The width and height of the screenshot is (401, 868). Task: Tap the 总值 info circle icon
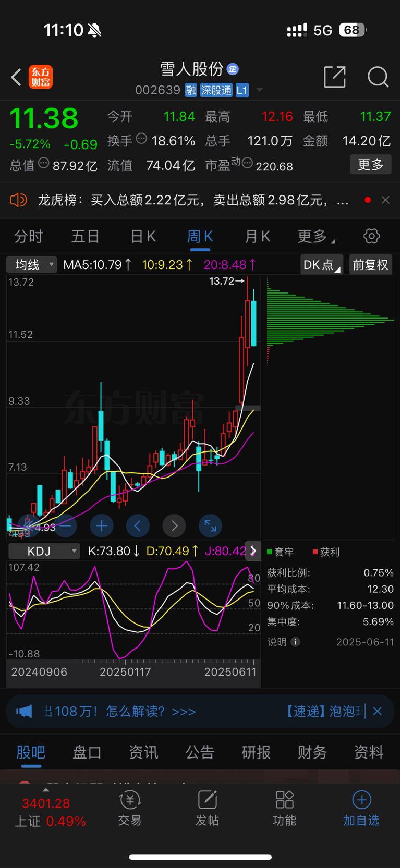[x=44, y=163]
